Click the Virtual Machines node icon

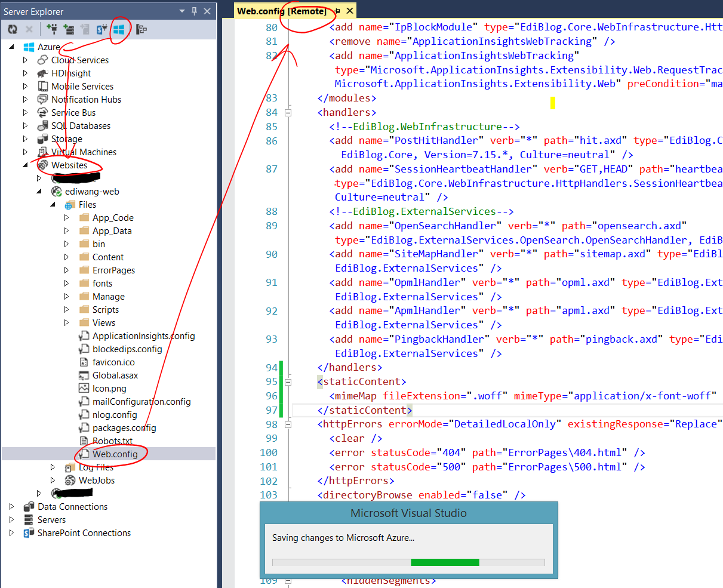pos(42,152)
